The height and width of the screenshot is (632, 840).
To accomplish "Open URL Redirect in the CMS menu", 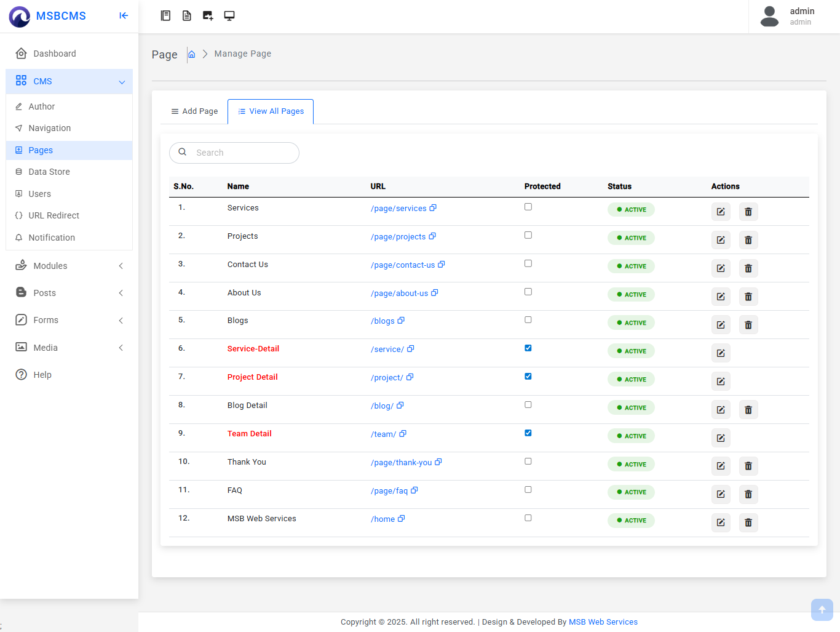I will pyautogui.click(x=53, y=215).
